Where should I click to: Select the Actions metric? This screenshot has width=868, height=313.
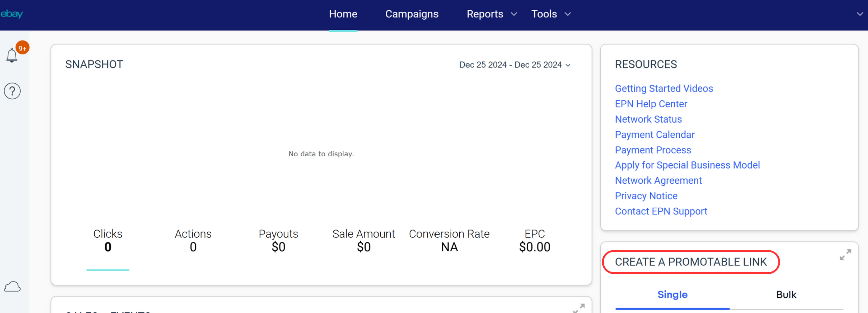pyautogui.click(x=193, y=240)
